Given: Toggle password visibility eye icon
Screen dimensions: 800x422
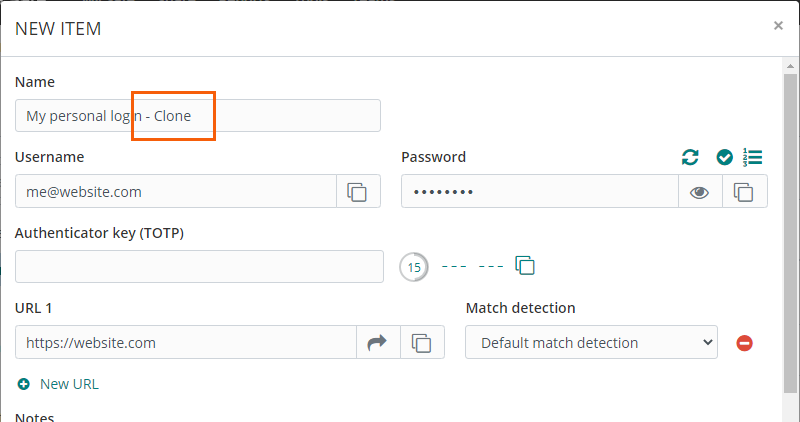Looking at the screenshot, I should (700, 192).
